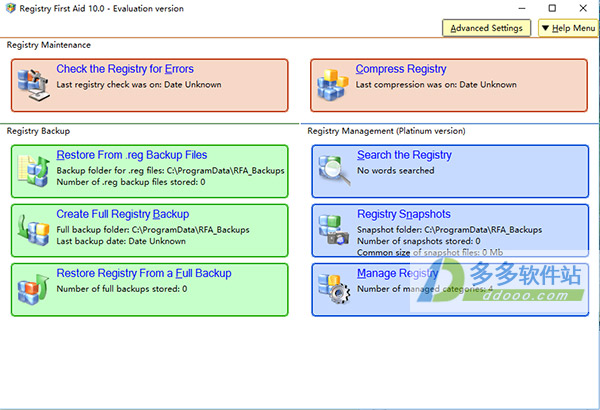
Task: Close the Registry First Aid window
Action: point(583,8)
